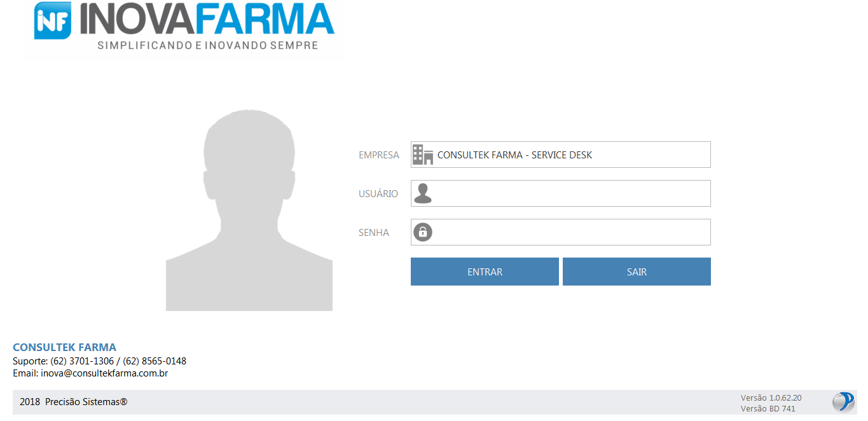Viewport: 868px width, 421px height.
Task: Click the SAIR button
Action: (x=637, y=272)
